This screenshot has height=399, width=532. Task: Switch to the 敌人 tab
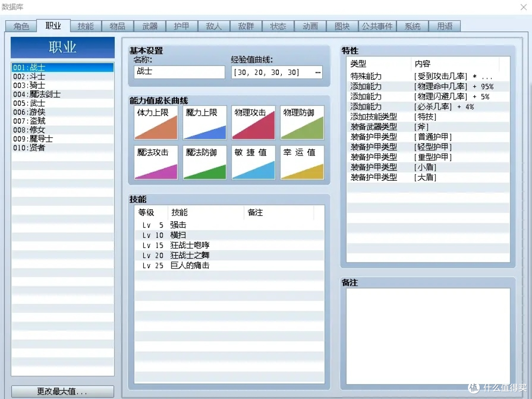point(214,26)
